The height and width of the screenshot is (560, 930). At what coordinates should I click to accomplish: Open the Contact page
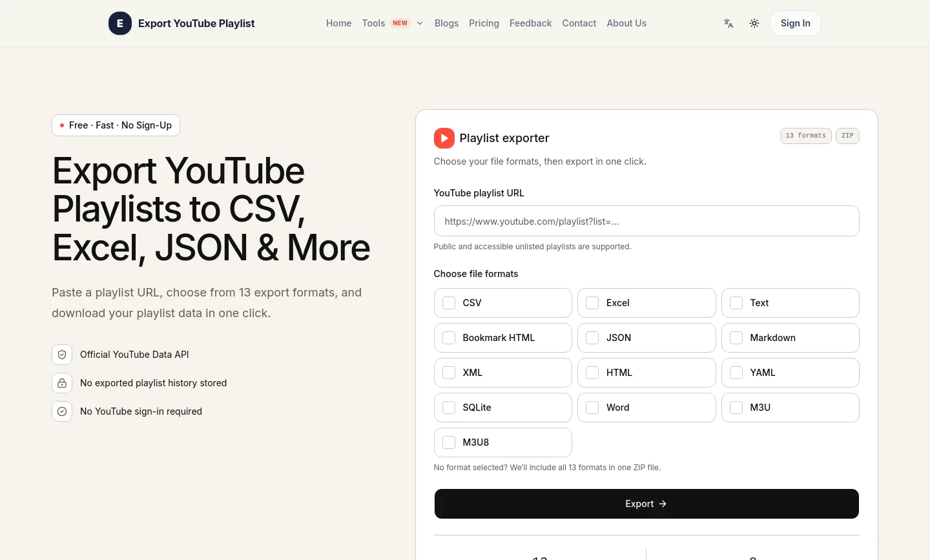[579, 23]
